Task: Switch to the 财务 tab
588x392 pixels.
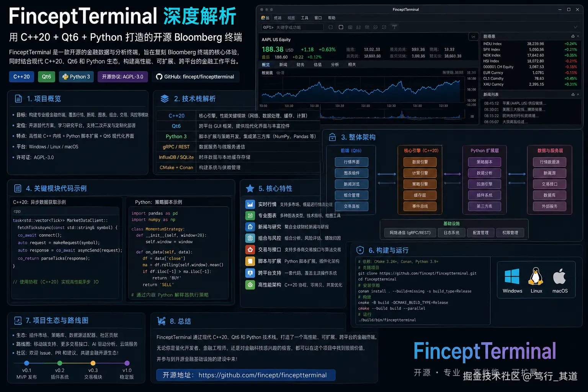Action: click(x=301, y=65)
